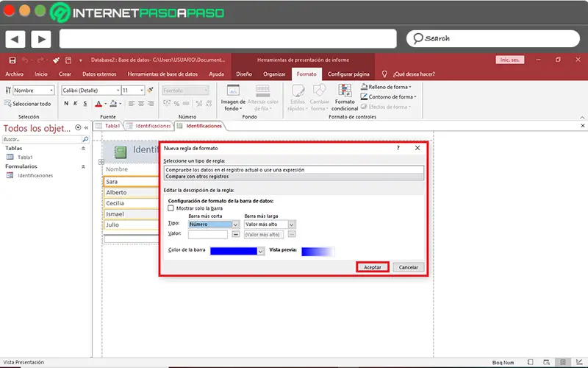Toggle bold N formatting
The height and width of the screenshot is (368, 588).
(x=66, y=104)
